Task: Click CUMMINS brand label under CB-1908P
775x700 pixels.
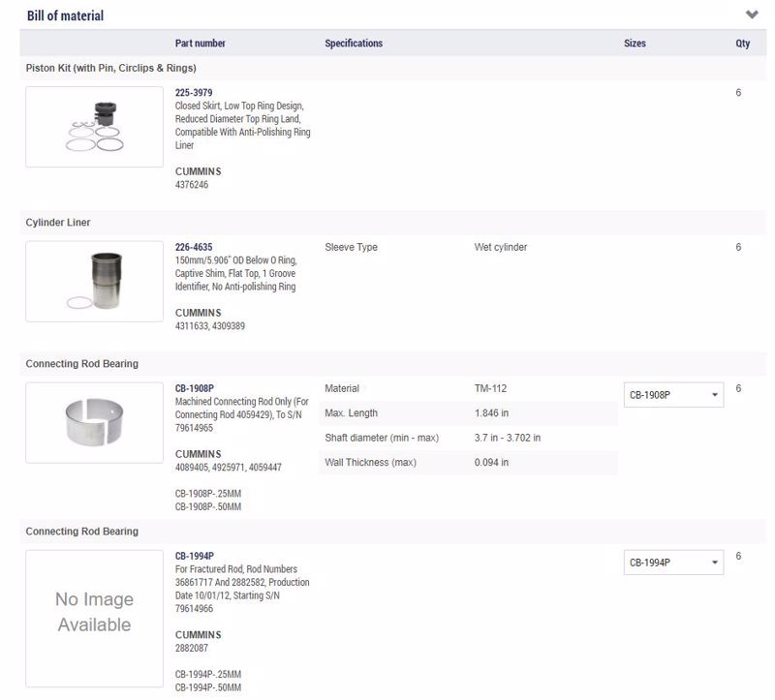Action: tap(199, 454)
